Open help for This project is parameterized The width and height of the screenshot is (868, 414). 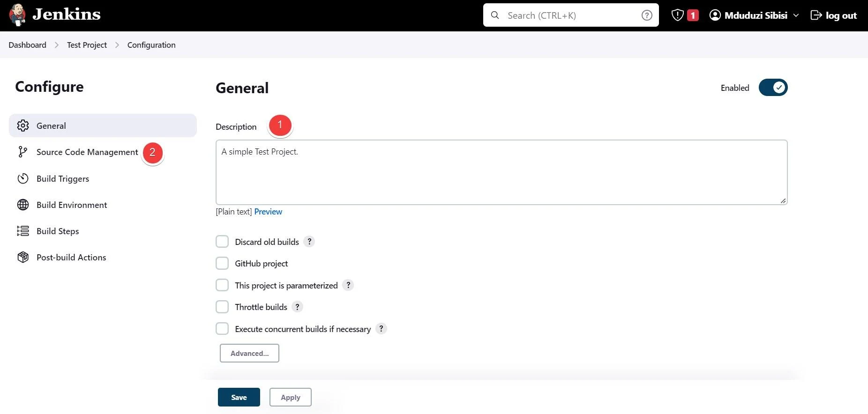(x=348, y=285)
